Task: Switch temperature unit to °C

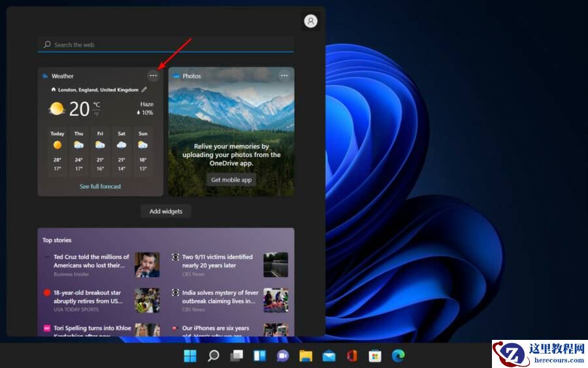Action: 97,105
